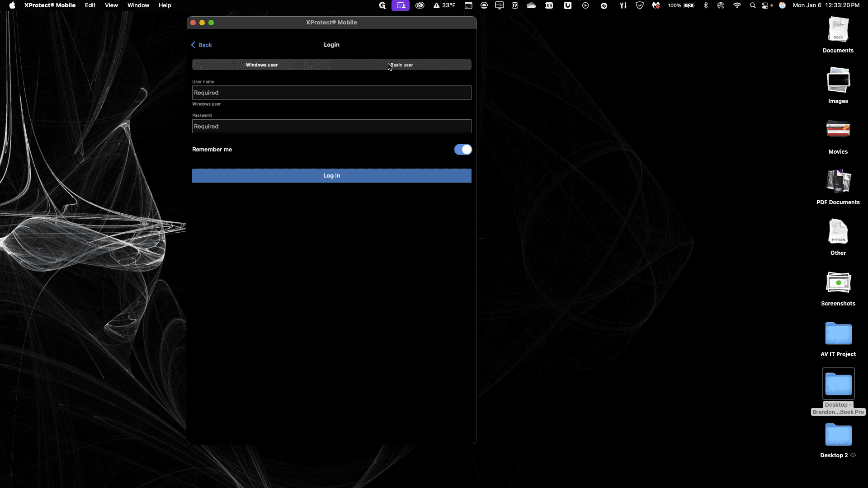The width and height of the screenshot is (868, 488).
Task: Click the battery status indicator
Action: [681, 5]
